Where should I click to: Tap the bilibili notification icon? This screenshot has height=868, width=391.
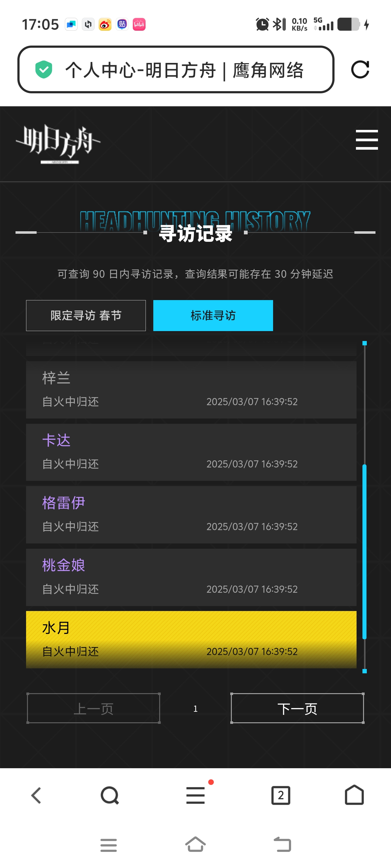139,24
